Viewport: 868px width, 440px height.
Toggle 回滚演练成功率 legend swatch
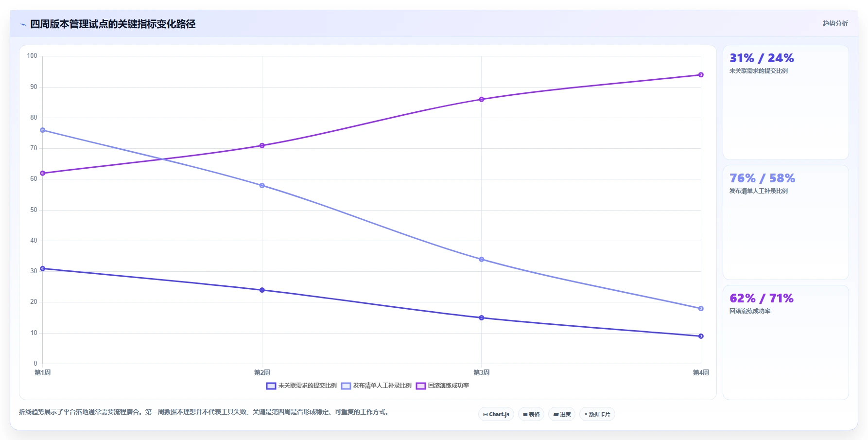pyautogui.click(x=421, y=386)
